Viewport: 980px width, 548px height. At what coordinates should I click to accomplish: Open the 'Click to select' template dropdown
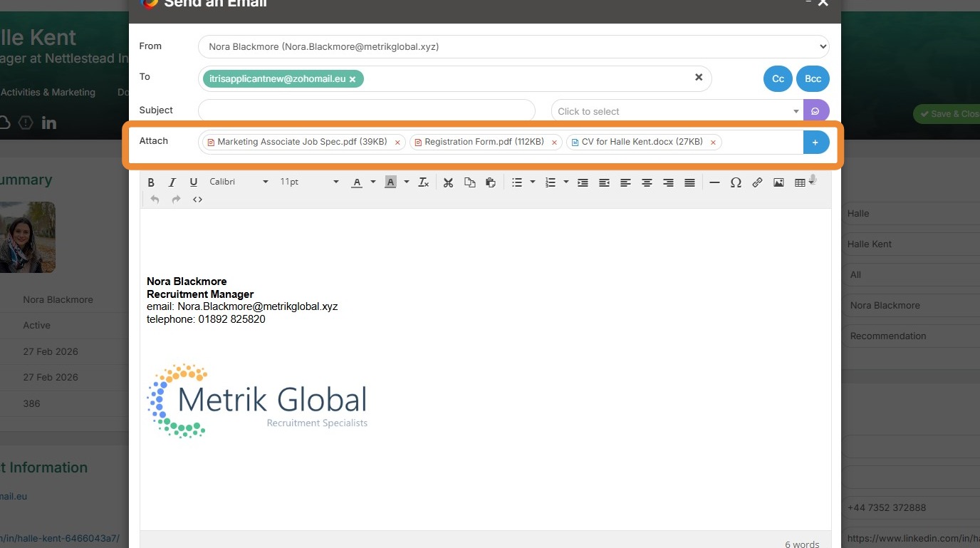point(677,111)
